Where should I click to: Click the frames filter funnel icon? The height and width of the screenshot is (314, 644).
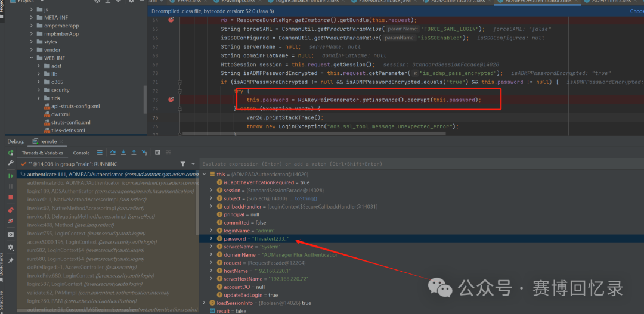click(x=183, y=164)
